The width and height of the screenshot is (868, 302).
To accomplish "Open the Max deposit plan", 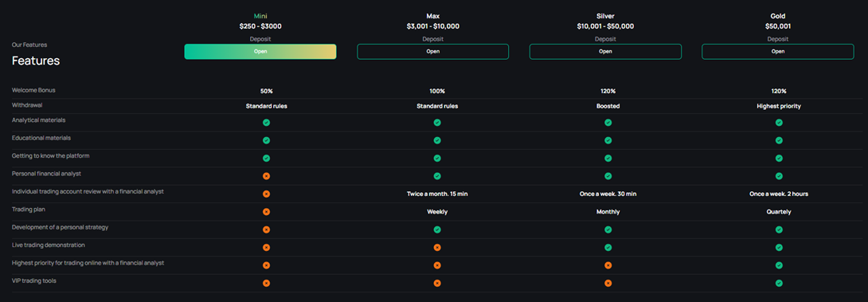I will click(x=433, y=52).
